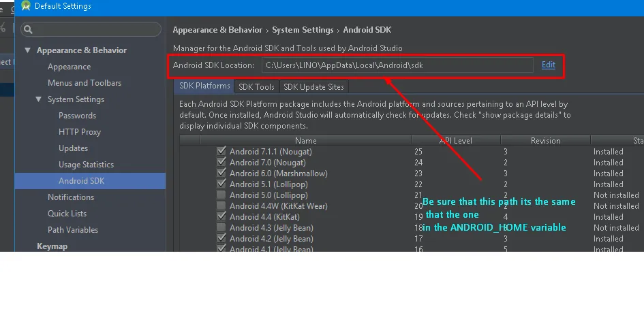This screenshot has width=644, height=313.
Task: Switch to the SDK Update Sites tab
Action: coord(313,87)
